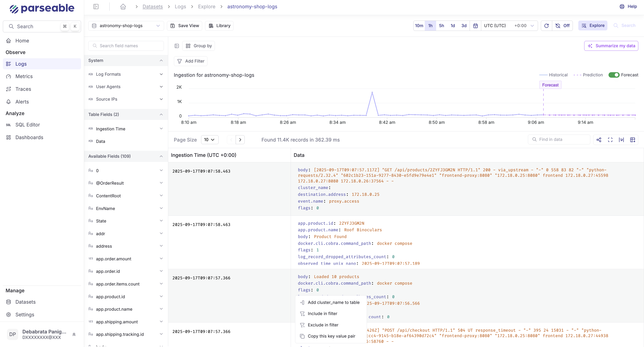644x347 pixels.
Task: Refresh the log data
Action: point(546,26)
